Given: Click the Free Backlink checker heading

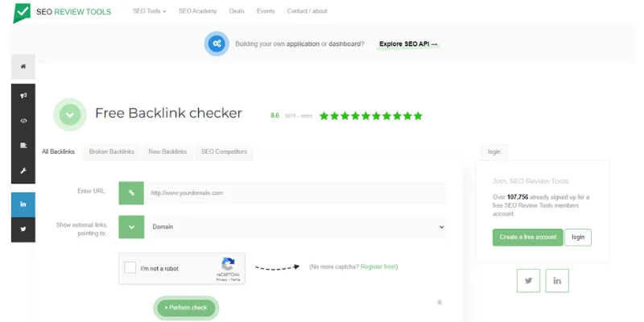Looking at the screenshot, I should point(168,114).
